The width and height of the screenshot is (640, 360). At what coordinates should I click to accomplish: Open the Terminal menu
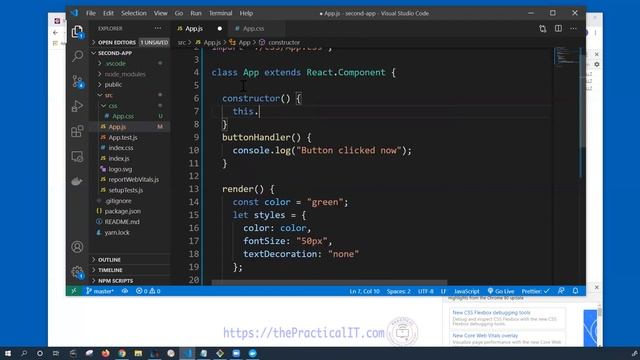coord(220,13)
